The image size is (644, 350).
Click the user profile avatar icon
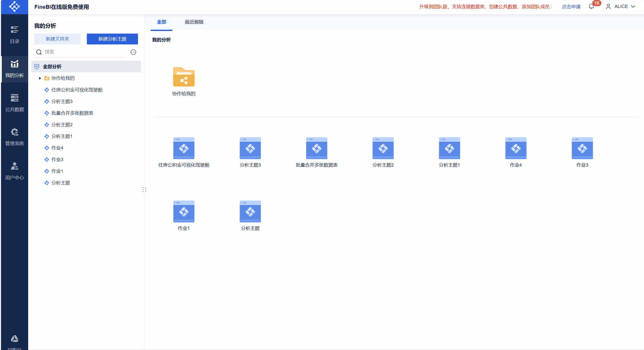click(608, 6)
